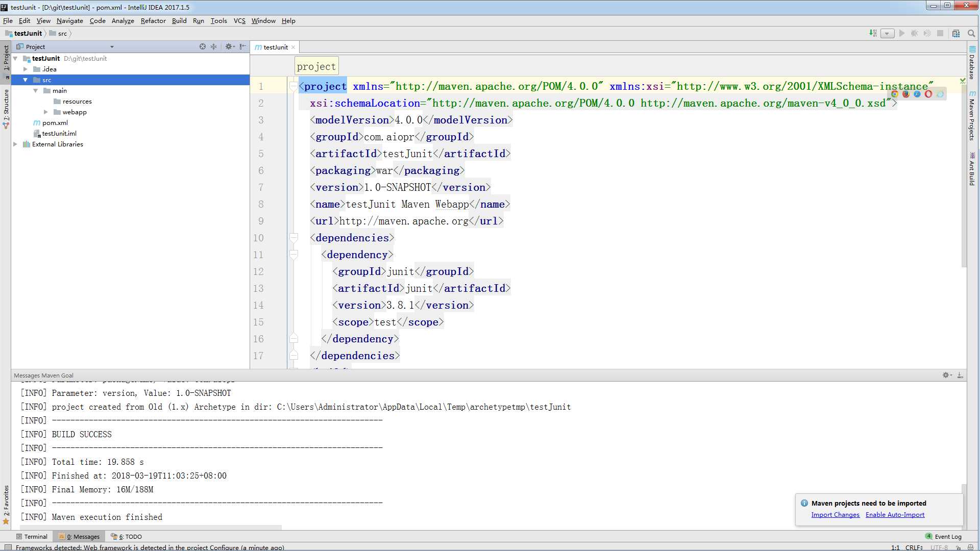Open the File menu
The height and width of the screenshot is (551, 980).
[x=8, y=20]
